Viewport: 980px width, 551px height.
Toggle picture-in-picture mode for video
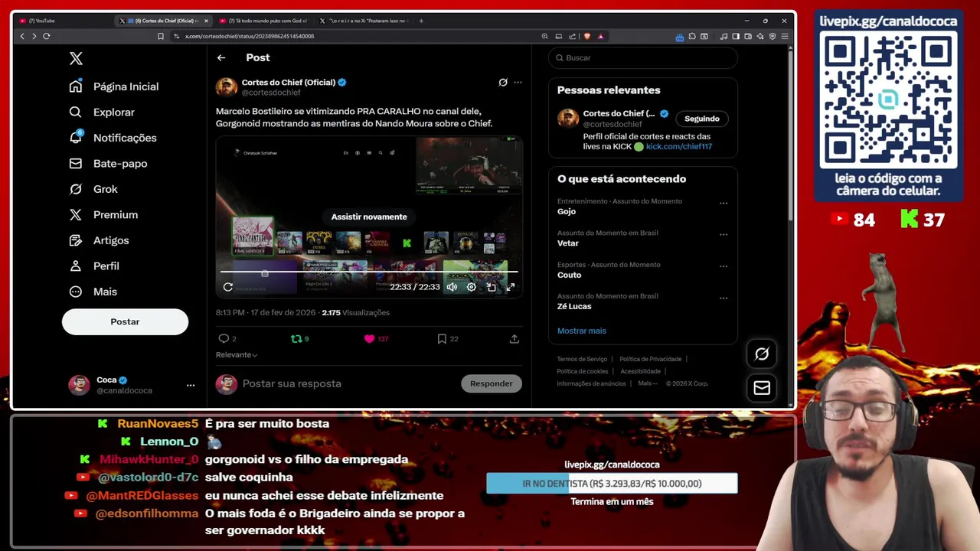491,287
